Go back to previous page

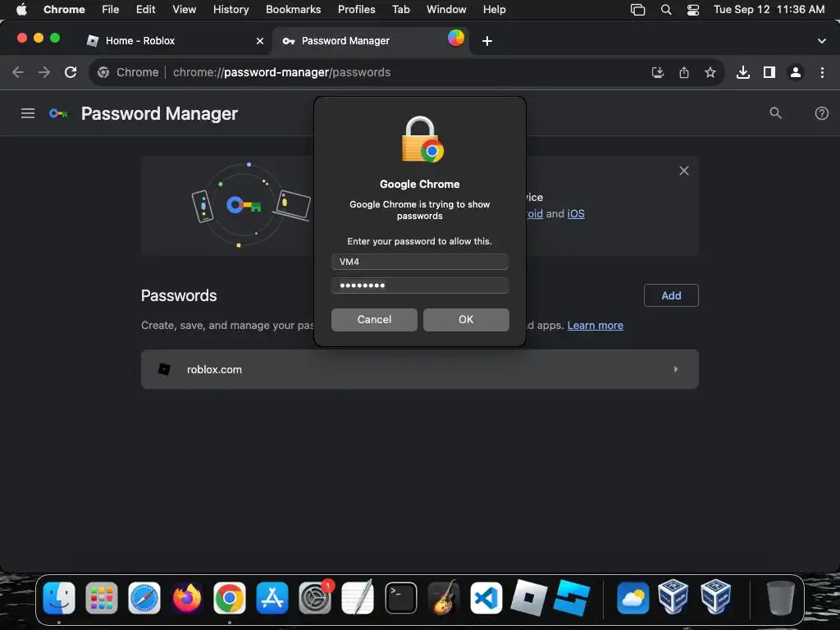(x=18, y=72)
